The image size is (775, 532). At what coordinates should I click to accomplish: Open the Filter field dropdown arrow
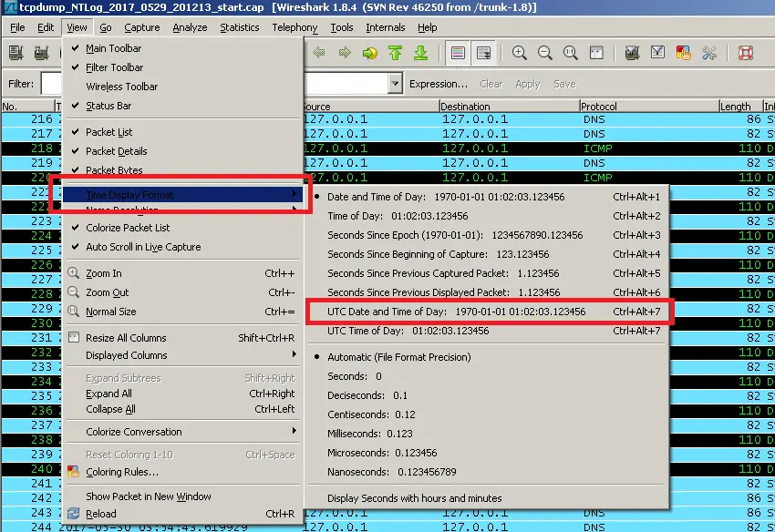click(x=395, y=84)
